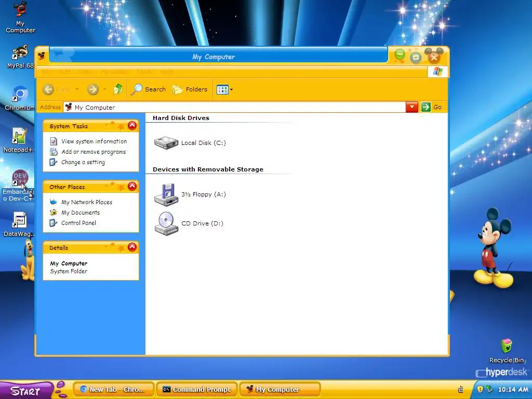The width and height of the screenshot is (532, 399).
Task: Click the My Network Places icon
Action: pos(54,202)
